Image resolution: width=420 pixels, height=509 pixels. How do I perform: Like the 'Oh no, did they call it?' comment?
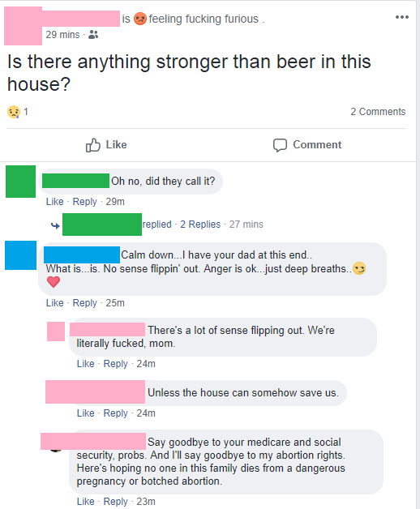click(x=54, y=202)
